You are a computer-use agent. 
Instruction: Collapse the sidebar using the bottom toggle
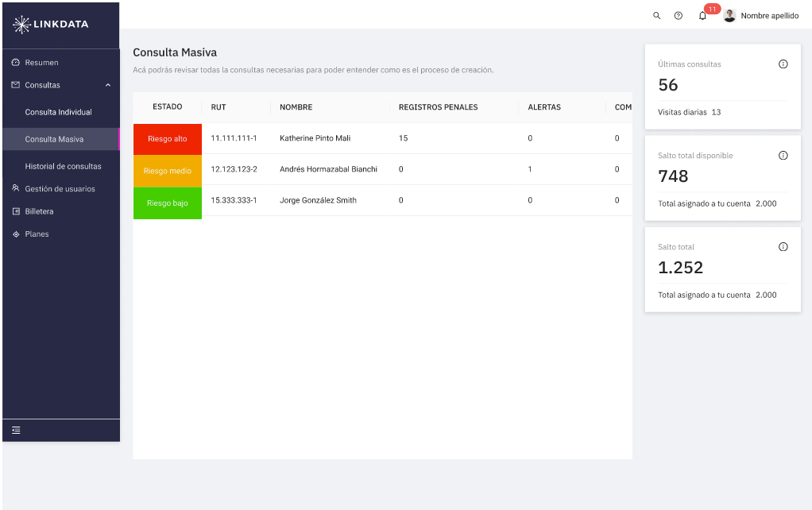(x=16, y=430)
